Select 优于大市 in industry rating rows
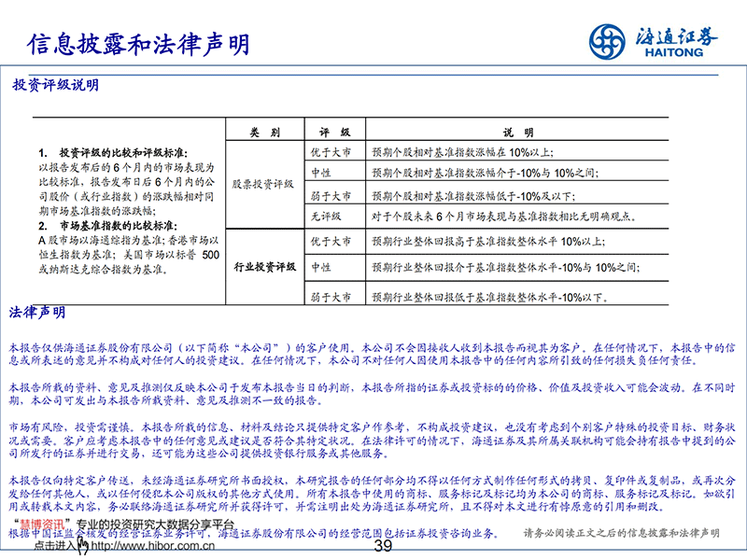747x560 pixels. click(331, 242)
